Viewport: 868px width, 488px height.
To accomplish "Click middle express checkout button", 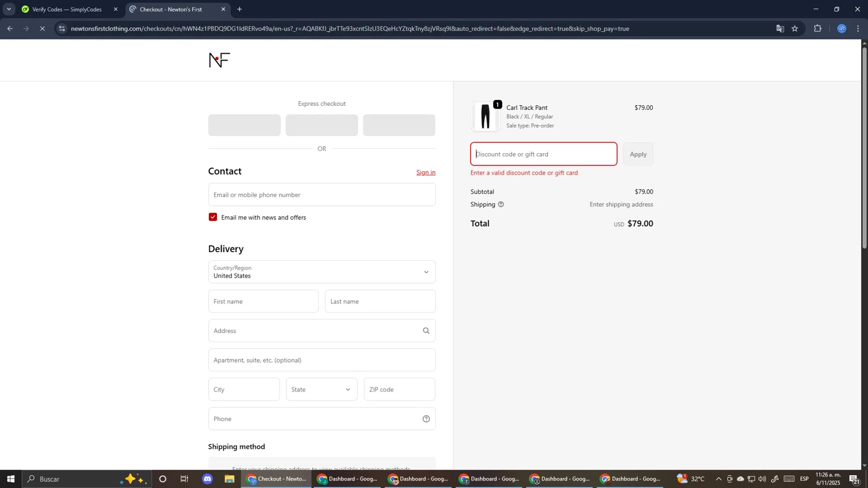I will pos(322,125).
